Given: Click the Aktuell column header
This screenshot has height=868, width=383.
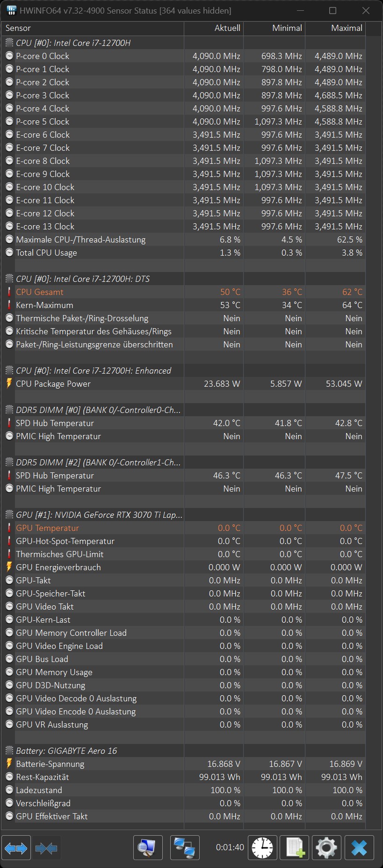Looking at the screenshot, I should [x=214, y=28].
